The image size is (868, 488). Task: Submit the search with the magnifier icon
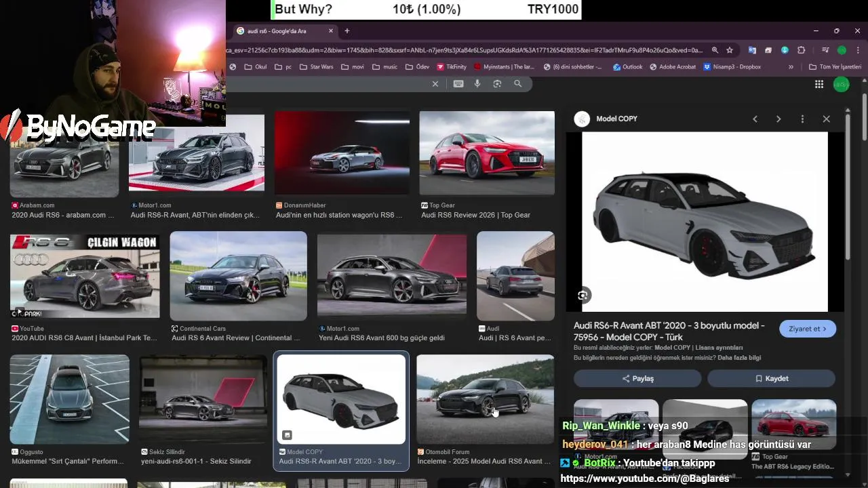[x=518, y=84]
